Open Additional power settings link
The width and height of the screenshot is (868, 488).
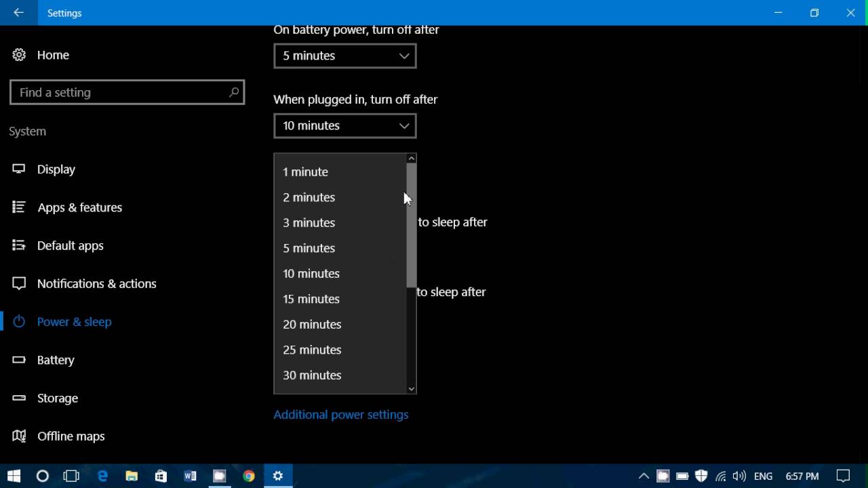[341, 415]
